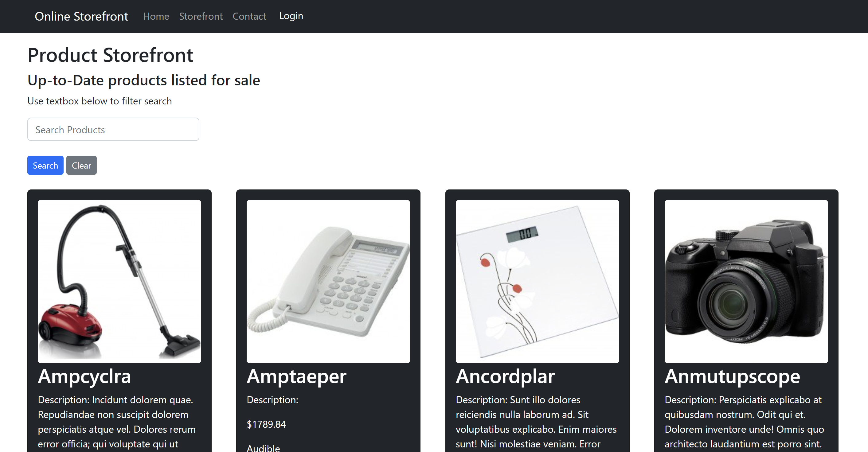Open the Ancordplar product title
The width and height of the screenshot is (868, 452).
pos(505,376)
